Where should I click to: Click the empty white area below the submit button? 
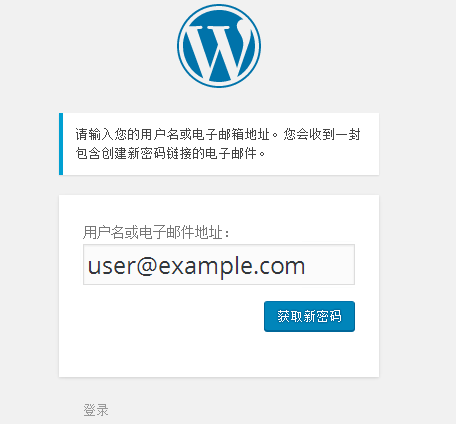pyautogui.click(x=219, y=355)
